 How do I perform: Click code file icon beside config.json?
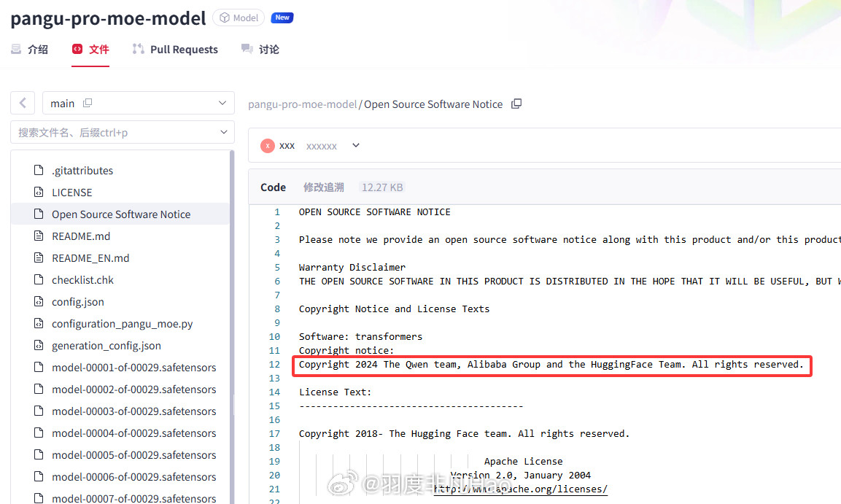[39, 301]
